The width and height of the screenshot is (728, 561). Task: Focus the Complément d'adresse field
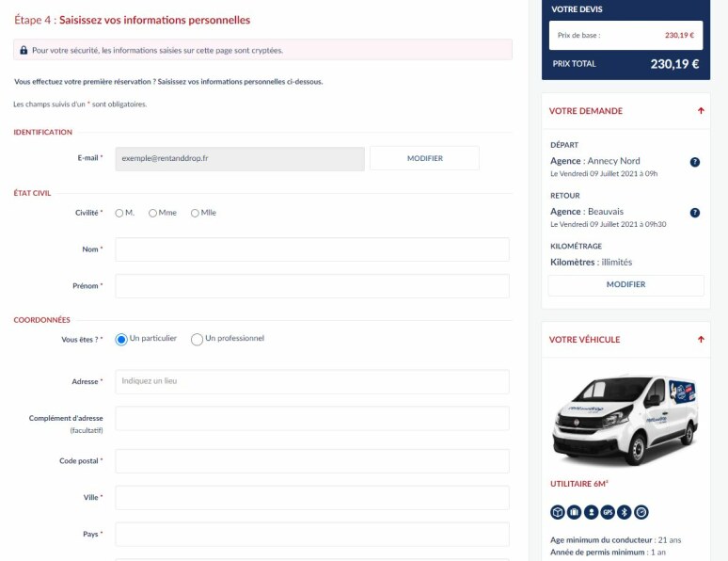(312, 418)
